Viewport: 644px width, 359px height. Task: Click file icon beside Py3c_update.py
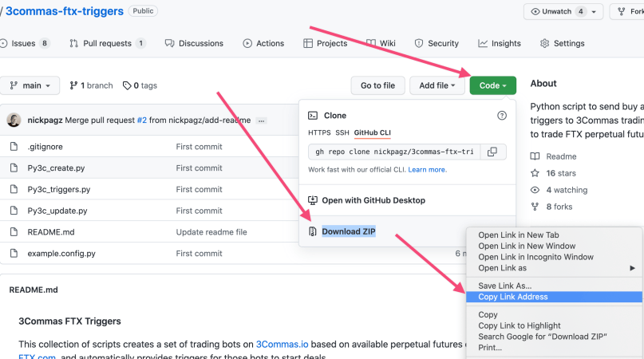(x=14, y=211)
